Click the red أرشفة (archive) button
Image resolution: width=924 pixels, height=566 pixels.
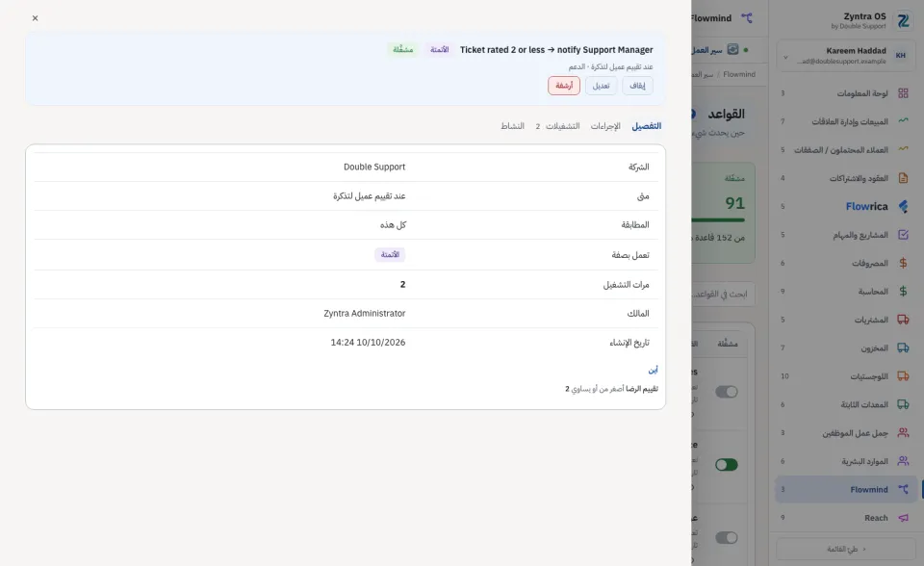point(564,86)
